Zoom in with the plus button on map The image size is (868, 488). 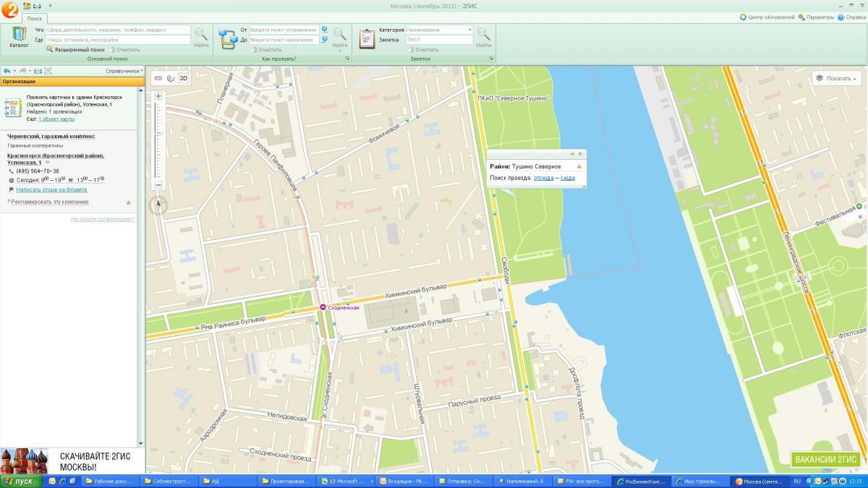point(158,96)
